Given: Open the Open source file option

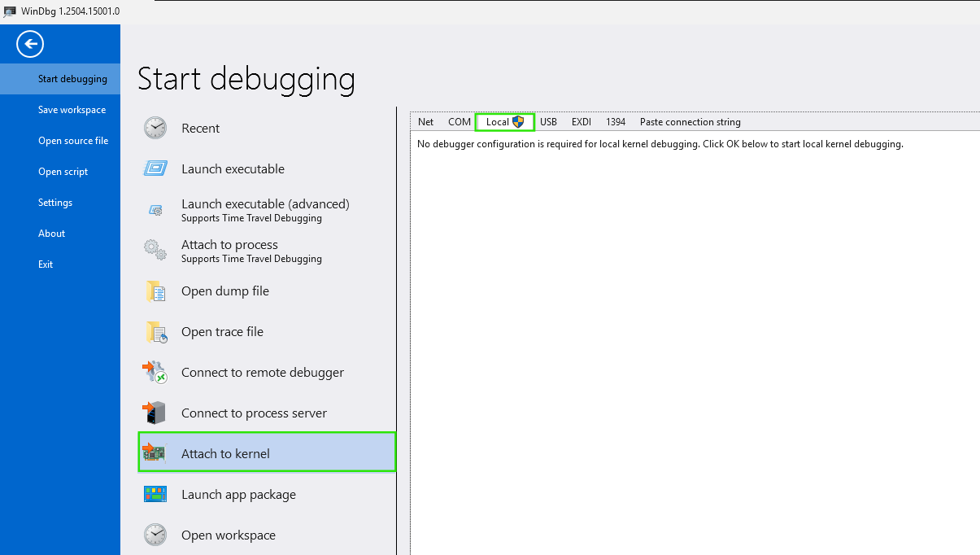Looking at the screenshot, I should (x=60, y=141).
